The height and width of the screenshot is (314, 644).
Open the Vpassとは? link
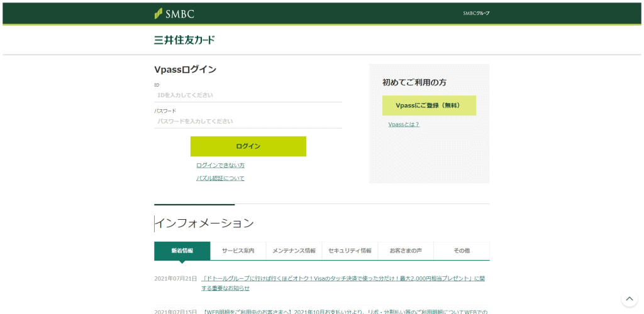404,124
